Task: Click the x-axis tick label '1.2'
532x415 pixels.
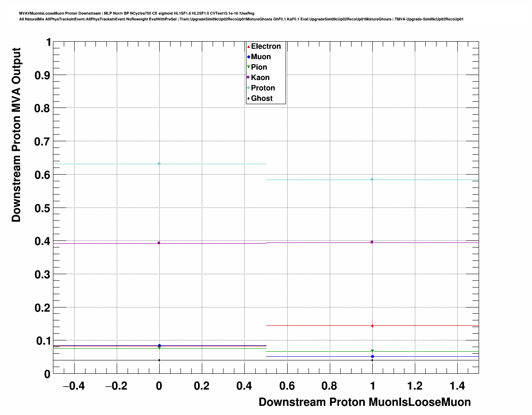Action: [415, 386]
